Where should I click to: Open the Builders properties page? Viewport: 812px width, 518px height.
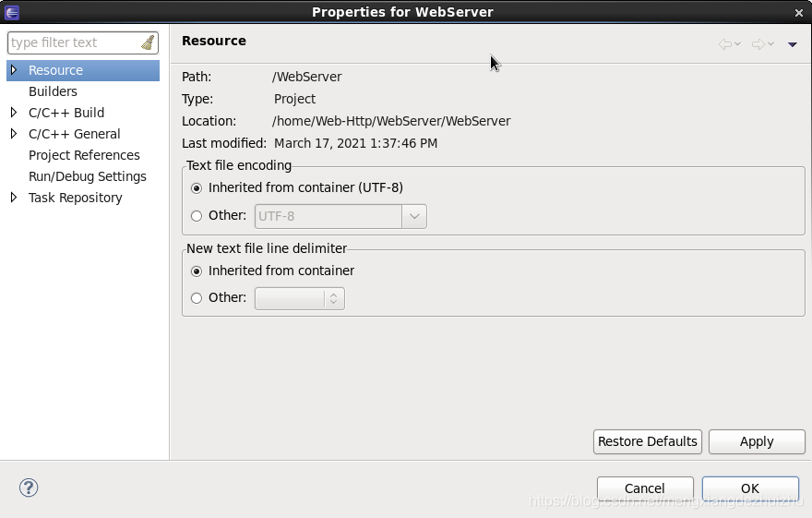point(53,91)
